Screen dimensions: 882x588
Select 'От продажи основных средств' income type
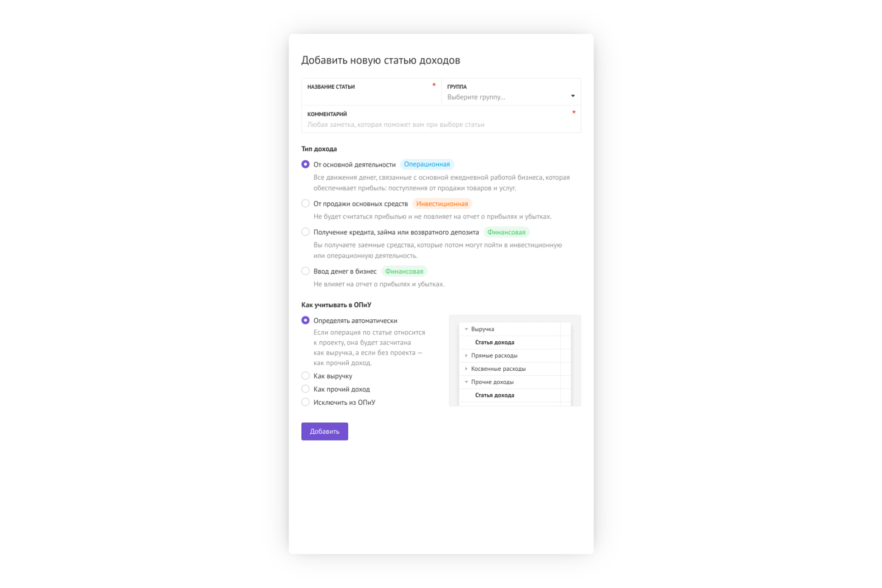click(x=305, y=204)
